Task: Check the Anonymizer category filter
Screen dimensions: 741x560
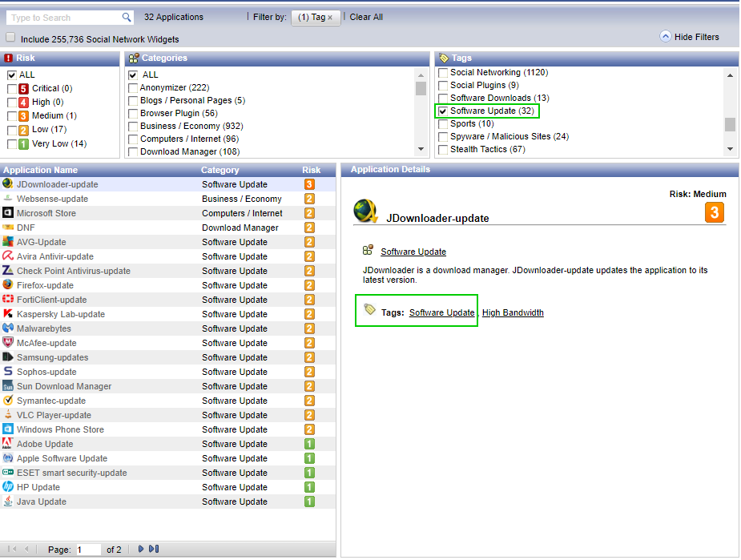Action: pyautogui.click(x=133, y=88)
